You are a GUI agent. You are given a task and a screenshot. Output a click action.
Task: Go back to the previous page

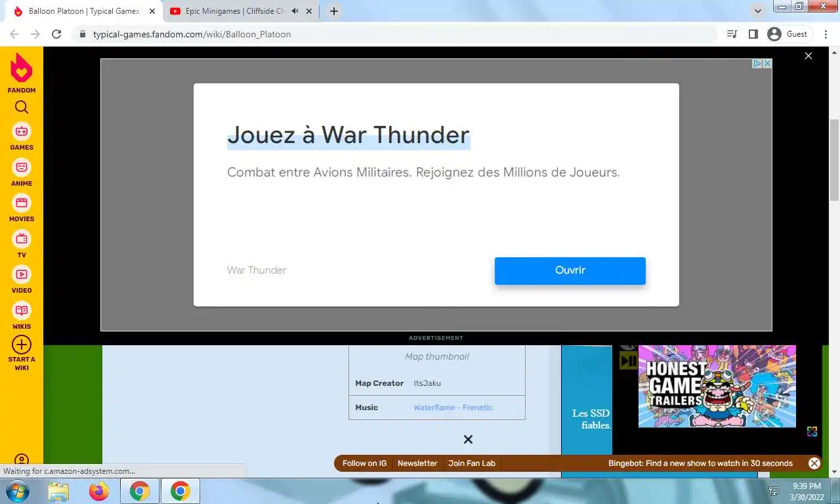[x=14, y=34]
